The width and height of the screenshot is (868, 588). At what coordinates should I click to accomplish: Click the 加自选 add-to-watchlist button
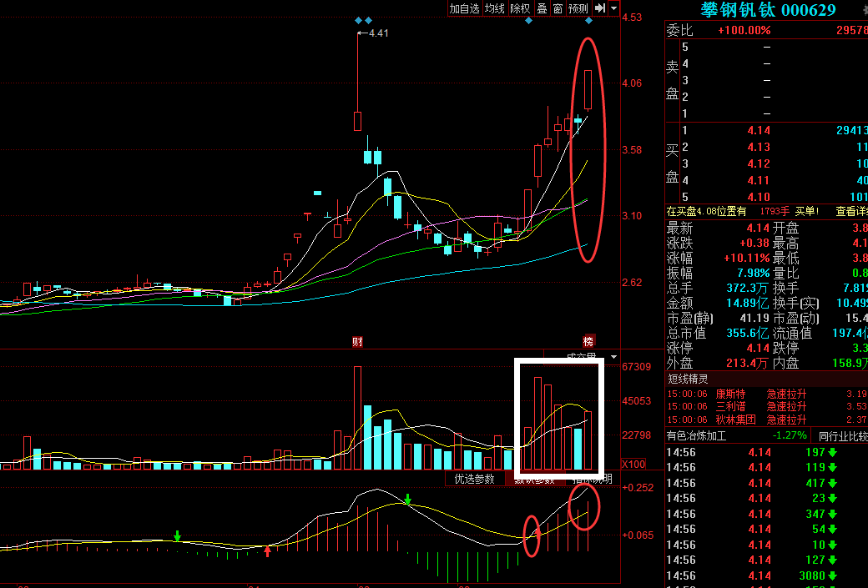click(464, 8)
